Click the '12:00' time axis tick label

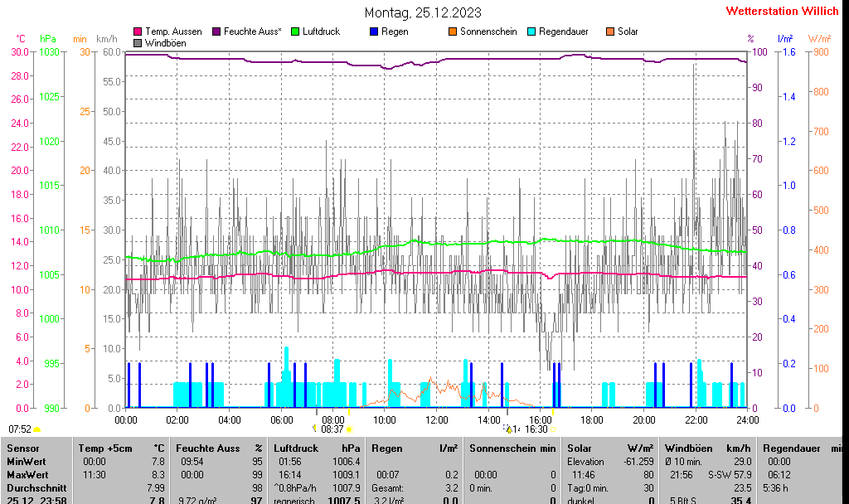[436, 420]
